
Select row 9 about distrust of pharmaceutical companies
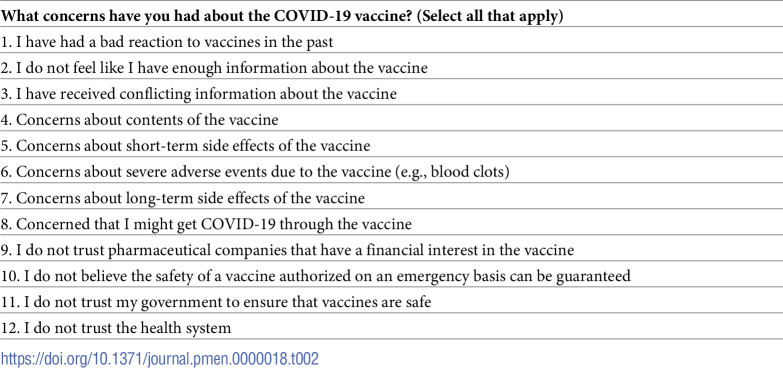pyautogui.click(x=392, y=250)
